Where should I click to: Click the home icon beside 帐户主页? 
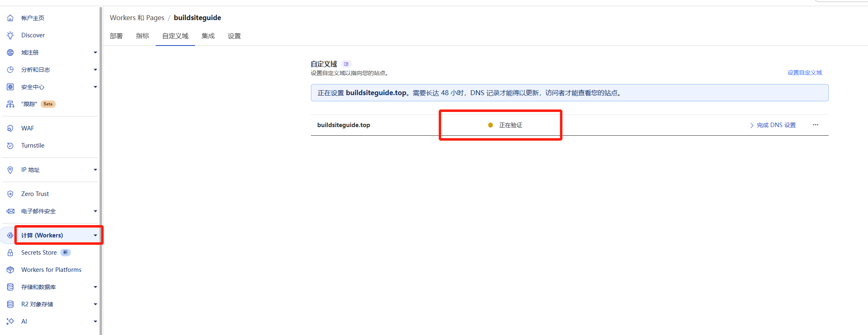(x=10, y=18)
